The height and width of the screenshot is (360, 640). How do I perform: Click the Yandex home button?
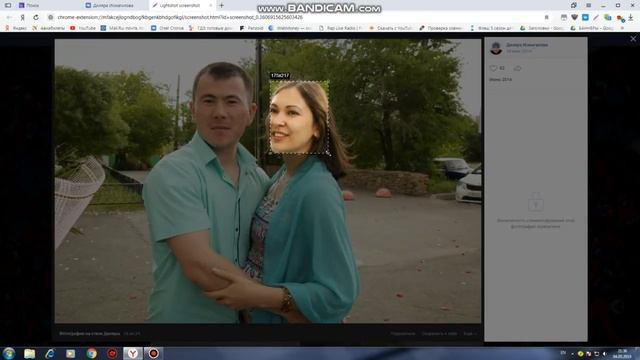(23, 18)
